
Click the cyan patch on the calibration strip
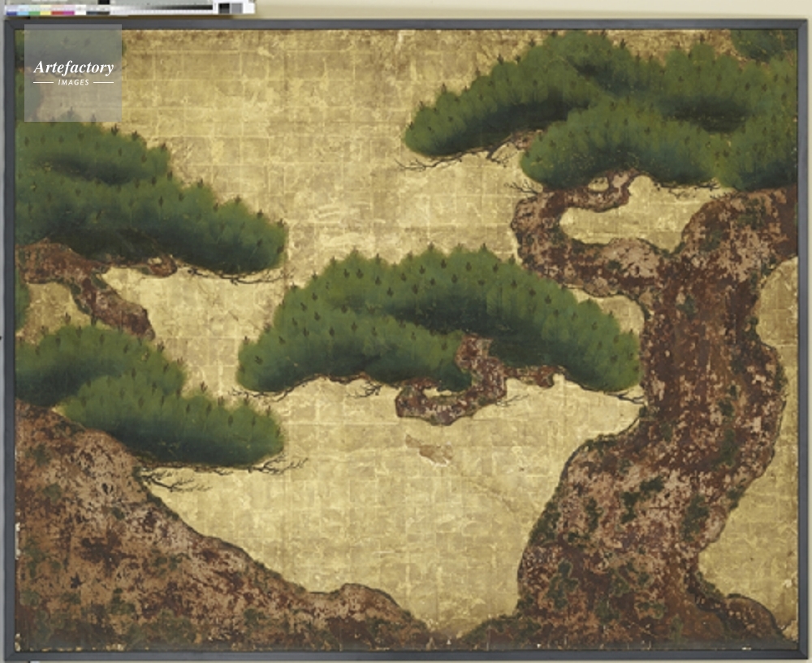(23, 12)
